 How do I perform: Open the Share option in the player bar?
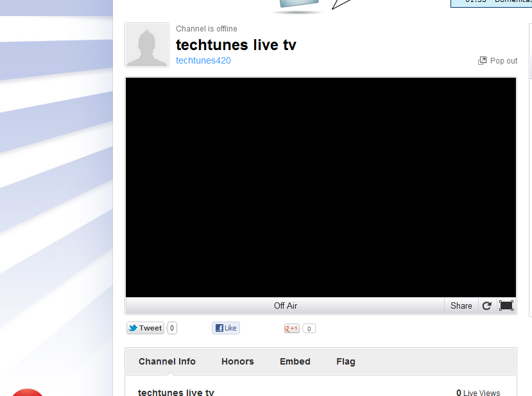(x=461, y=306)
